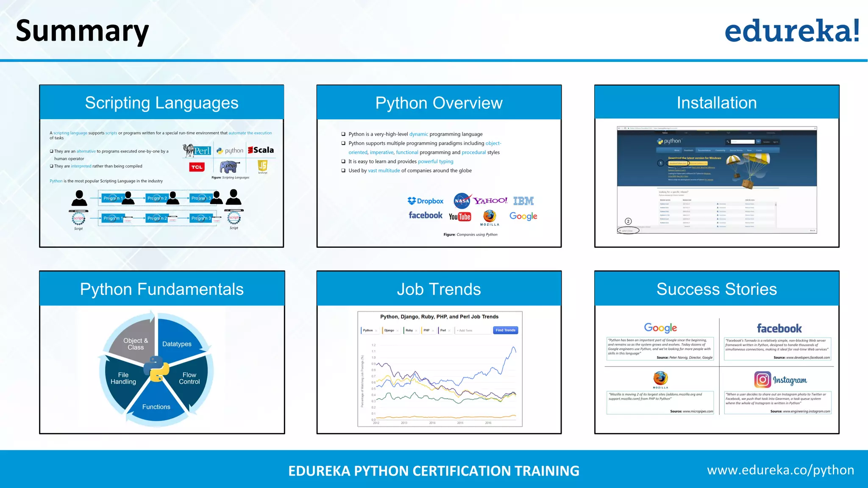Image resolution: width=868 pixels, height=488 pixels.
Task: Click the NASA logo
Action: (462, 201)
